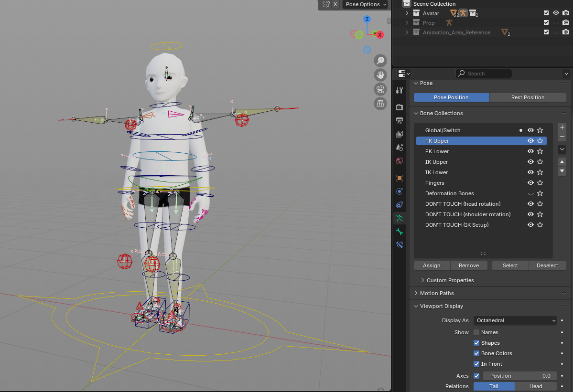573x392 pixels.
Task: Enable the Names checkbox
Action: [476, 332]
